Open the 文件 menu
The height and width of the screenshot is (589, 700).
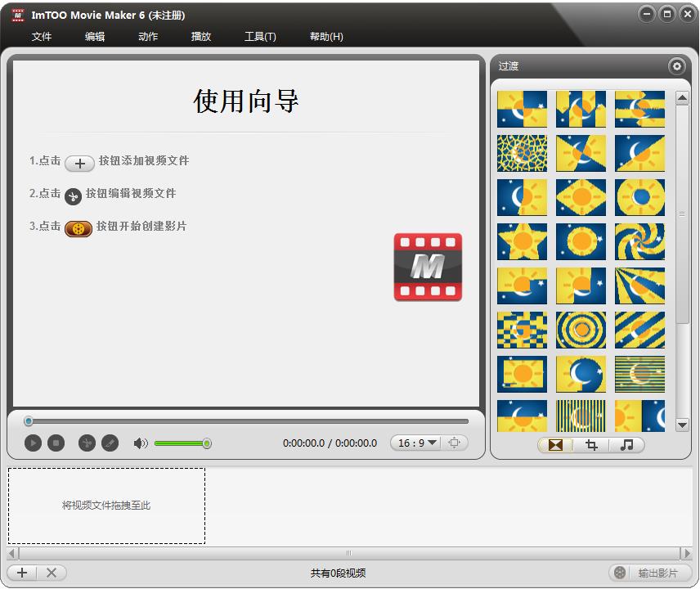tap(42, 37)
